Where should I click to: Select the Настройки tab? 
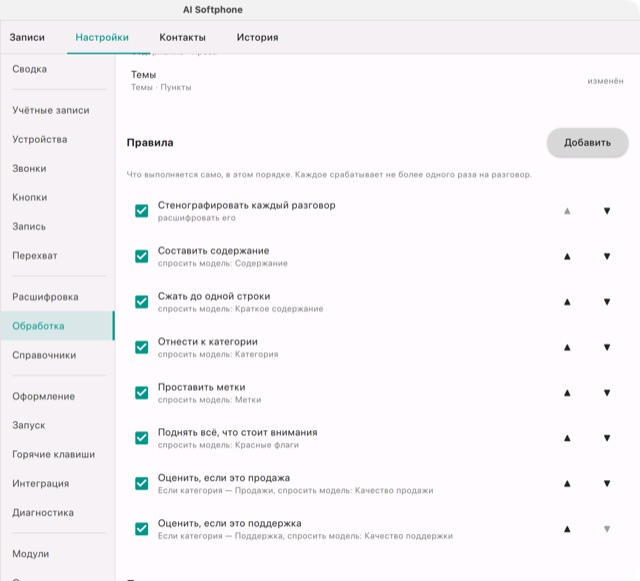pyautogui.click(x=102, y=37)
